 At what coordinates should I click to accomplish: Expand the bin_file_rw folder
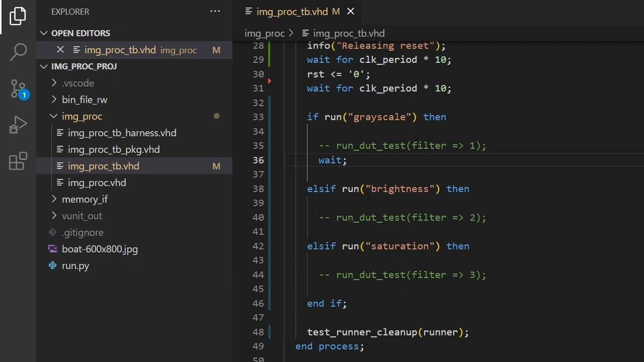coord(54,100)
